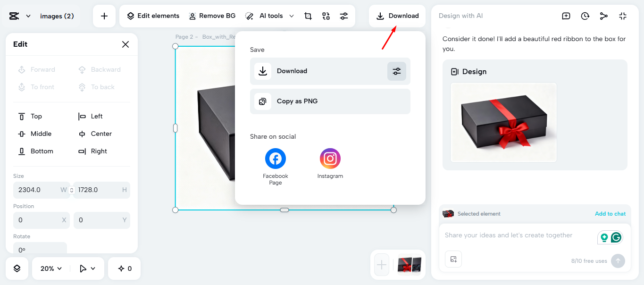Click the 8/10 free uses text
This screenshot has height=285, width=644.
589,261
